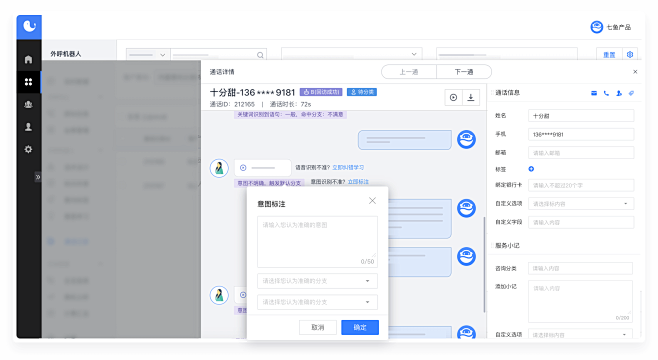
Task: Click the first robot message bubble
Action: [x=405, y=140]
